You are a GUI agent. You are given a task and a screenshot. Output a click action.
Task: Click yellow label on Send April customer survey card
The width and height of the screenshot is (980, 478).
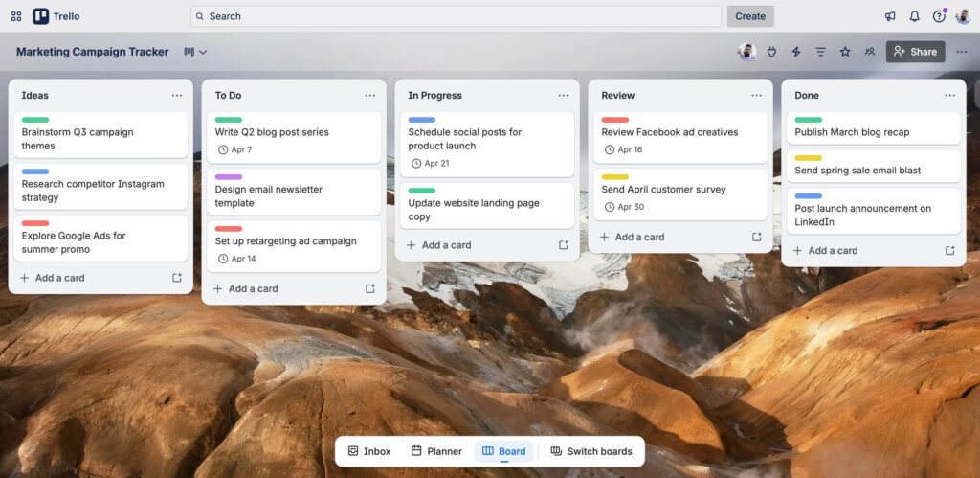tap(615, 177)
